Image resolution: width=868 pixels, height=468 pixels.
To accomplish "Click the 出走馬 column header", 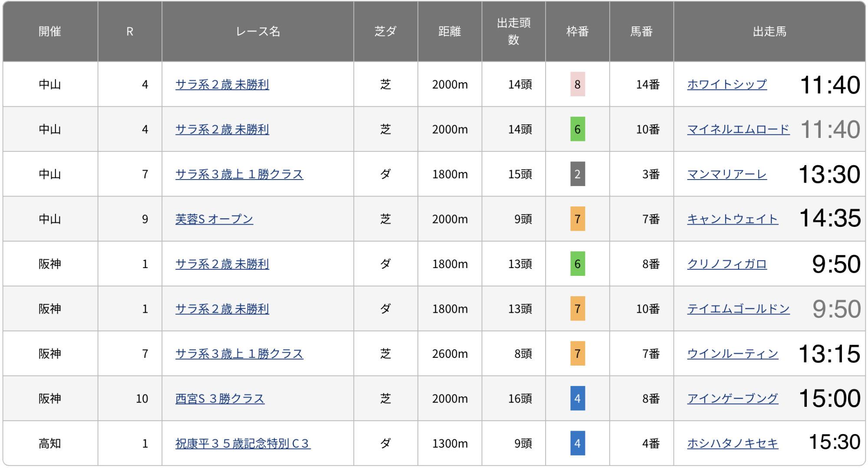I will [x=769, y=32].
